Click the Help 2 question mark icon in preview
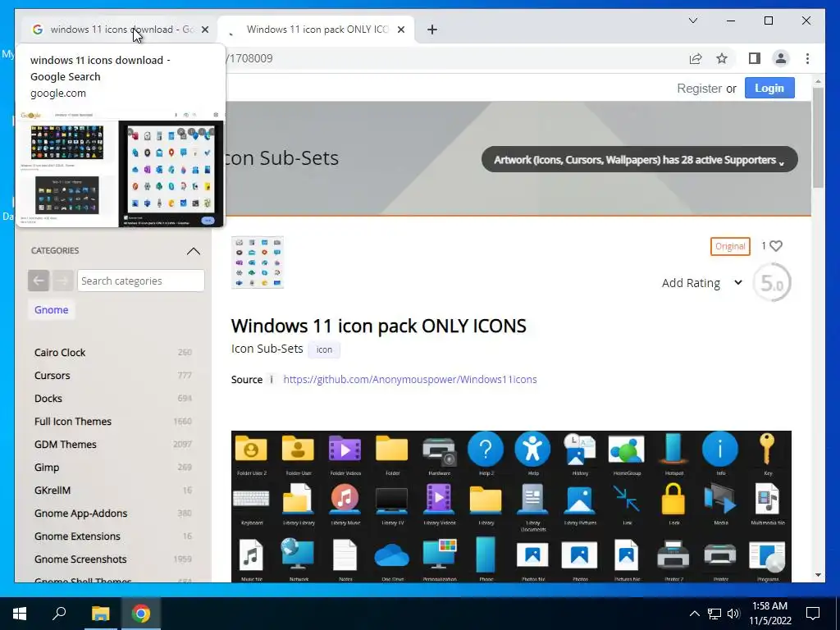Screen dimensions: 840x630 [486, 449]
